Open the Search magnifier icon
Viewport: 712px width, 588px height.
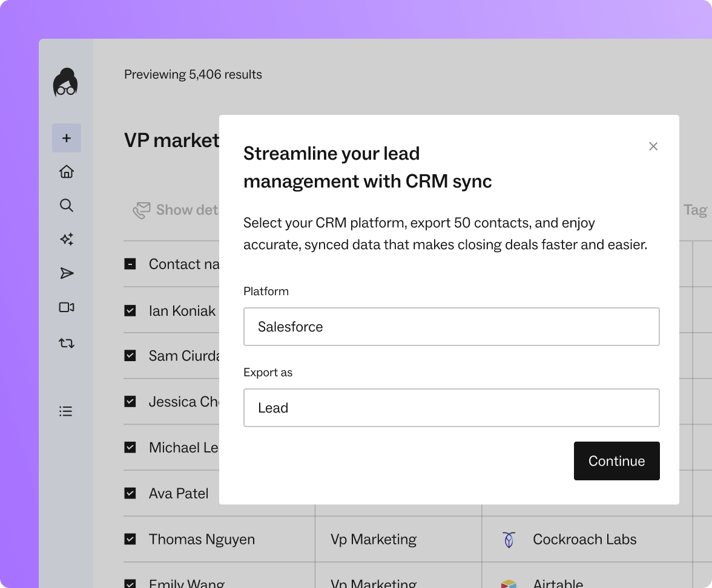click(x=67, y=206)
